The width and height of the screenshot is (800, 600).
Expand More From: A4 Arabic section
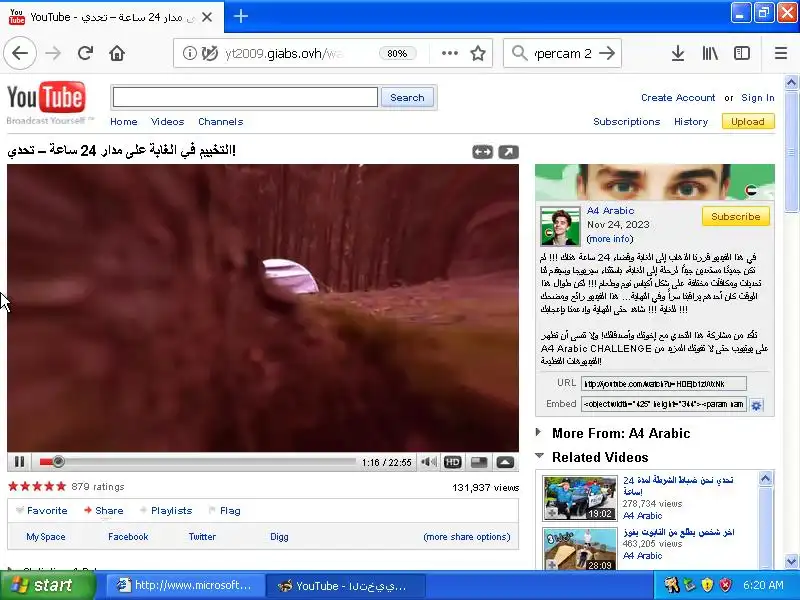click(x=621, y=433)
